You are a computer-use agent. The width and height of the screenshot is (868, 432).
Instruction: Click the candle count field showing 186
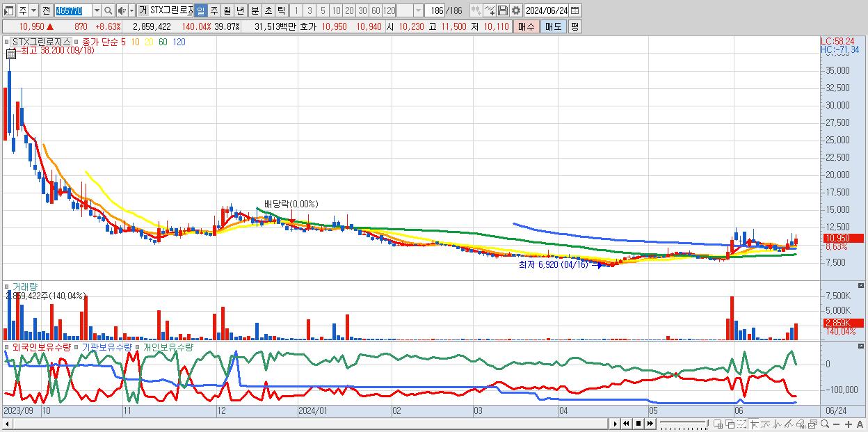[x=435, y=10]
